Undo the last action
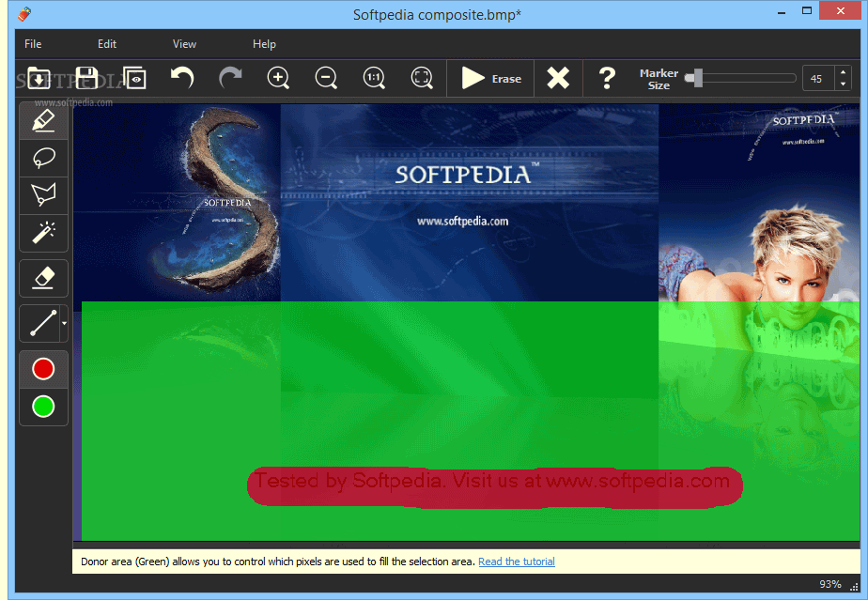This screenshot has height=600, width=868. coord(182,78)
